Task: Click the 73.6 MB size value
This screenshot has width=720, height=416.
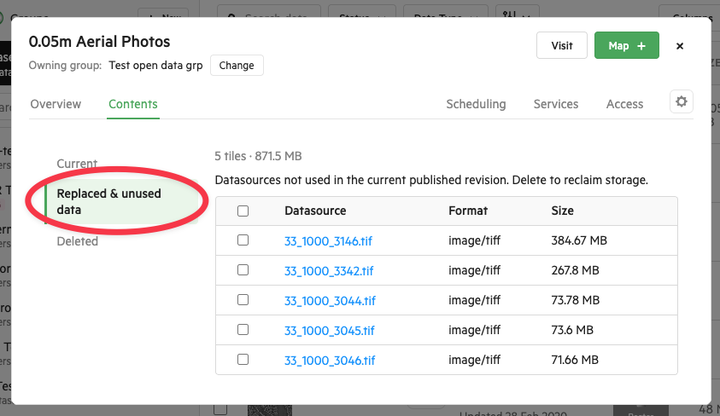Action: (x=572, y=330)
